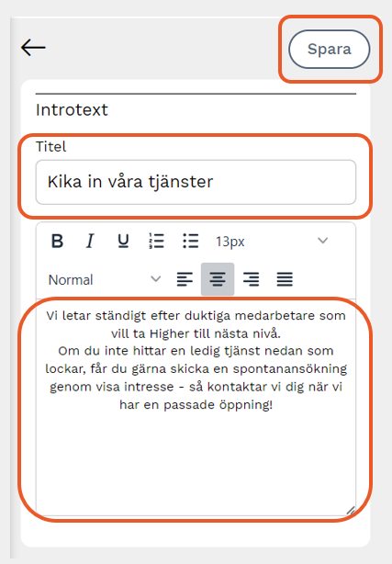Save changes with the Spara button
Image resolution: width=392 pixels, height=564 pixels.
click(329, 50)
